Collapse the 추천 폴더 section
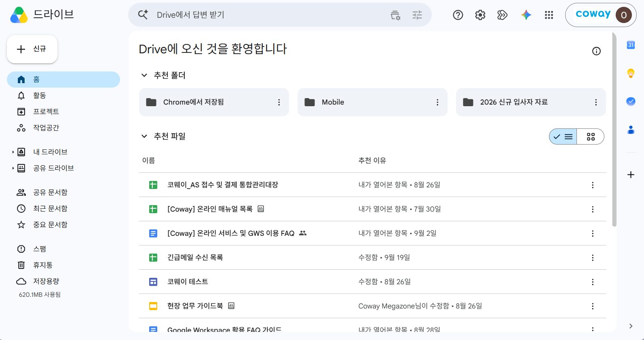 tap(144, 75)
